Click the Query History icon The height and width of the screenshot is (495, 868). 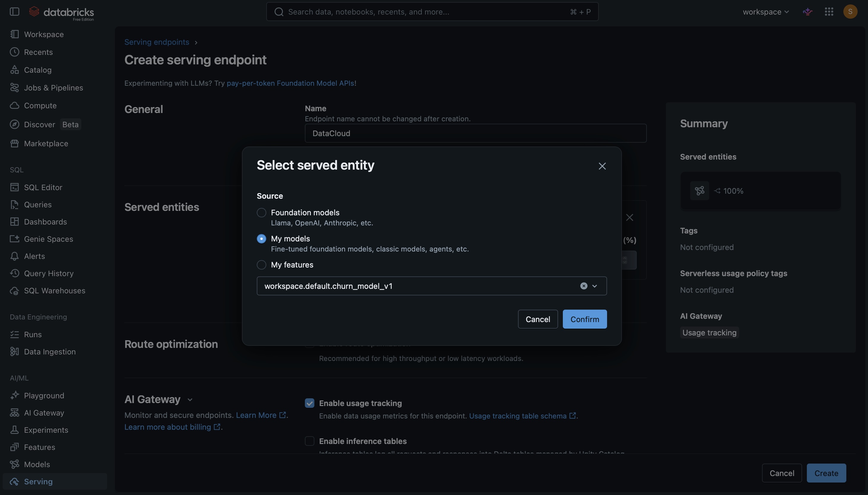14,273
